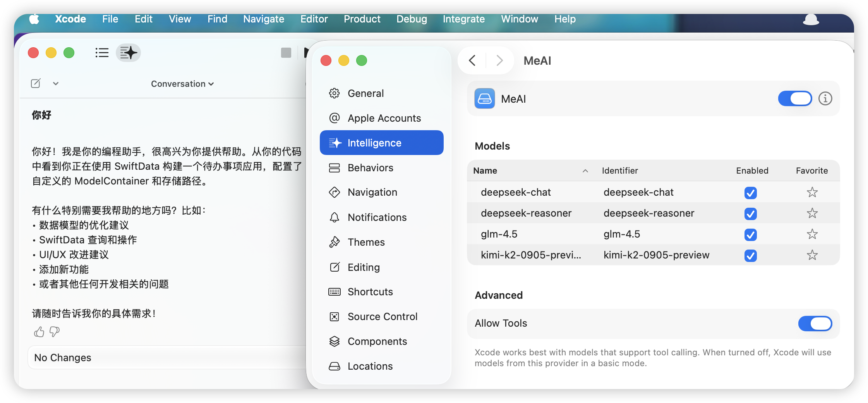Open the Conversation dropdown
Viewport: 868px width, 403px height.
point(182,84)
